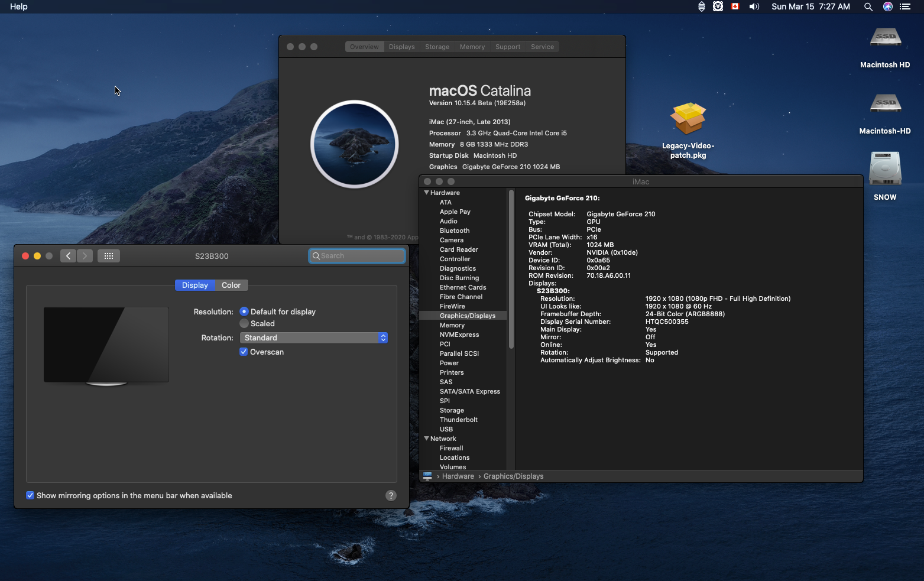Image resolution: width=924 pixels, height=581 pixels.
Task: Click the up-down arrow status icon in the menu bar
Action: point(701,7)
